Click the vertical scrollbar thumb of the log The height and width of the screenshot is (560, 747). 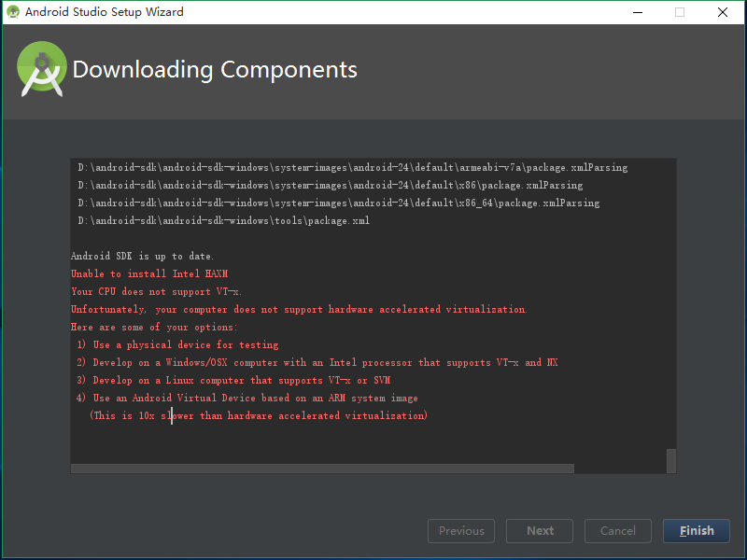click(x=671, y=460)
